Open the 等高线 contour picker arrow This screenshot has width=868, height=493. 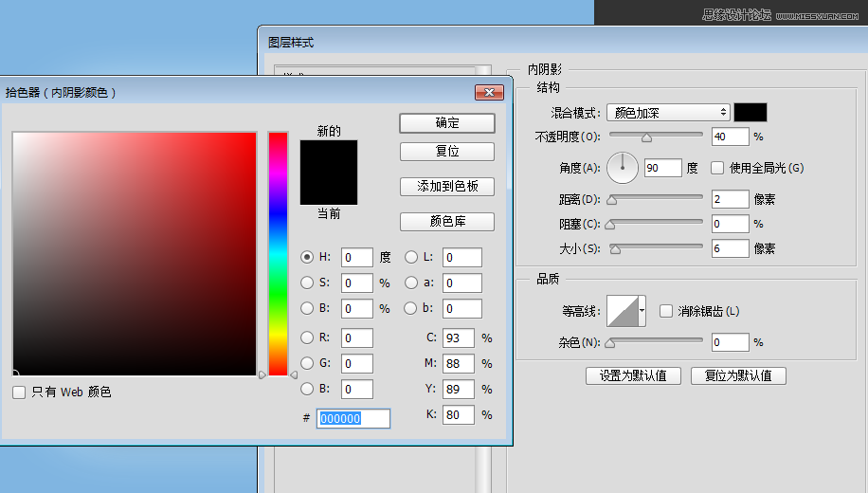click(x=642, y=311)
